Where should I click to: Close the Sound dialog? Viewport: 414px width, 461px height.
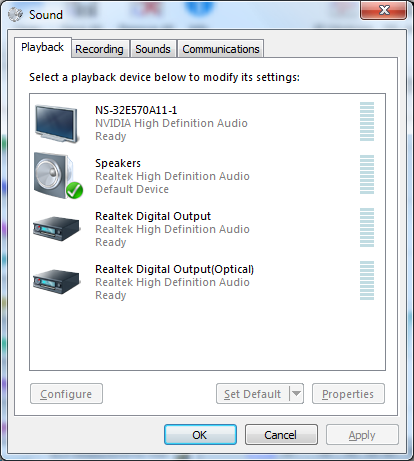coord(383,10)
